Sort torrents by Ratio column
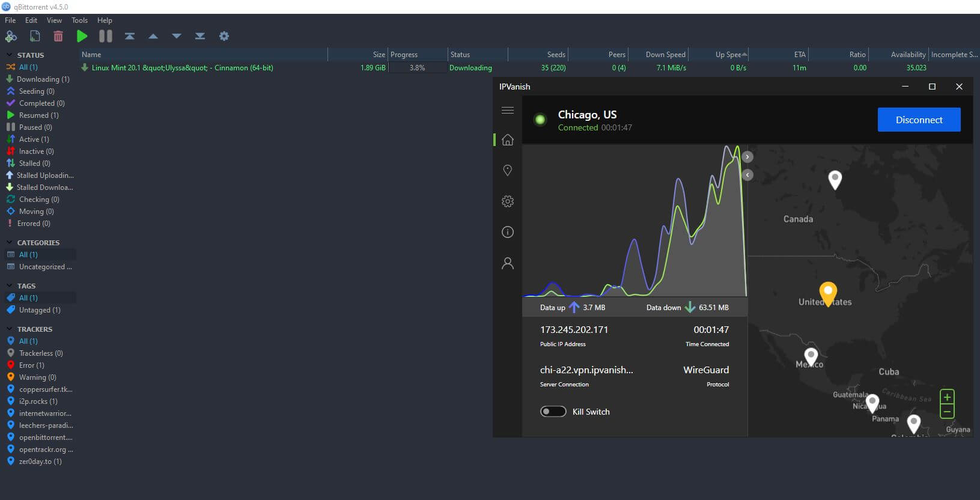Image resolution: width=980 pixels, height=500 pixels. click(x=838, y=55)
